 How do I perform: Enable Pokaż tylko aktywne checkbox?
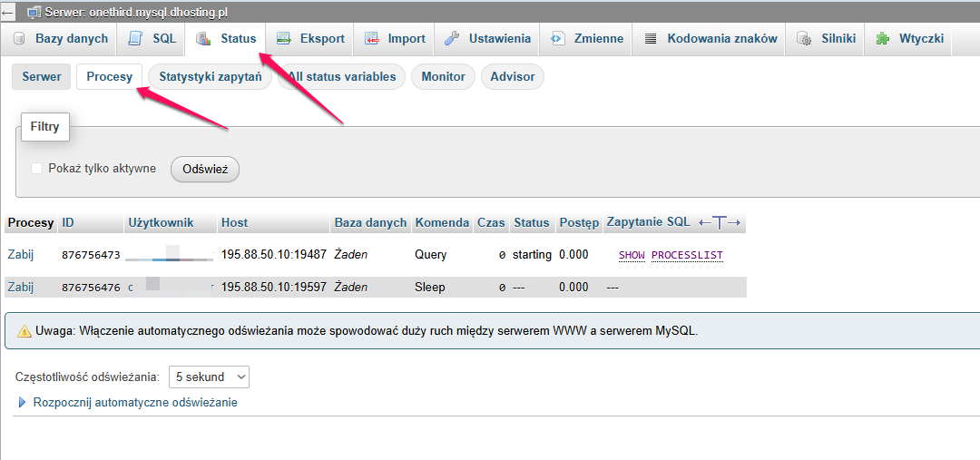coord(37,168)
